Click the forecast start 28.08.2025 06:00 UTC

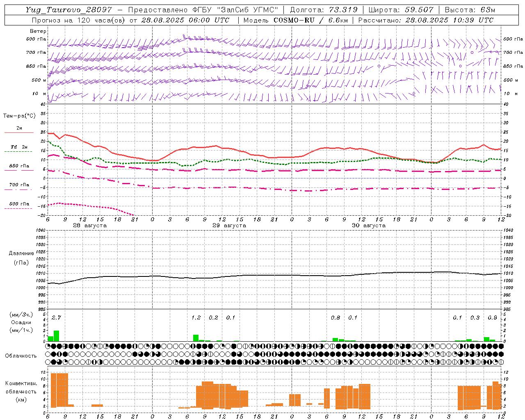tap(185, 20)
